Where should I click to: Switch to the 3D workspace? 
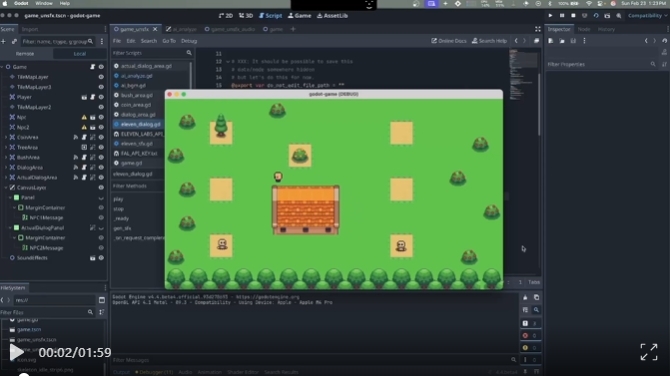tap(246, 16)
